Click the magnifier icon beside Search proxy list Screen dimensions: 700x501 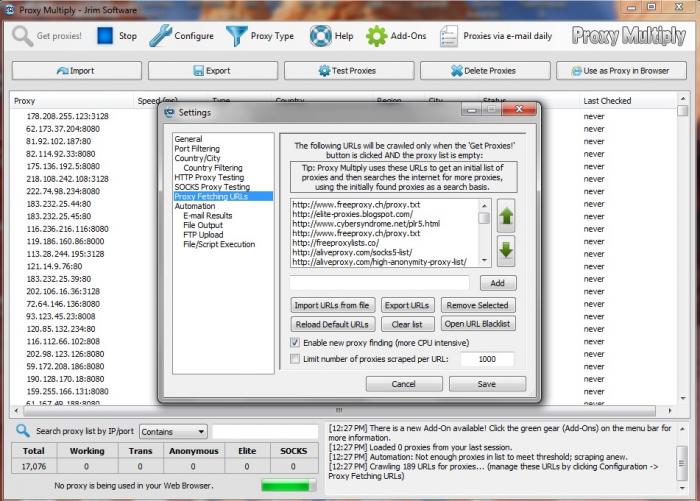pos(22,430)
